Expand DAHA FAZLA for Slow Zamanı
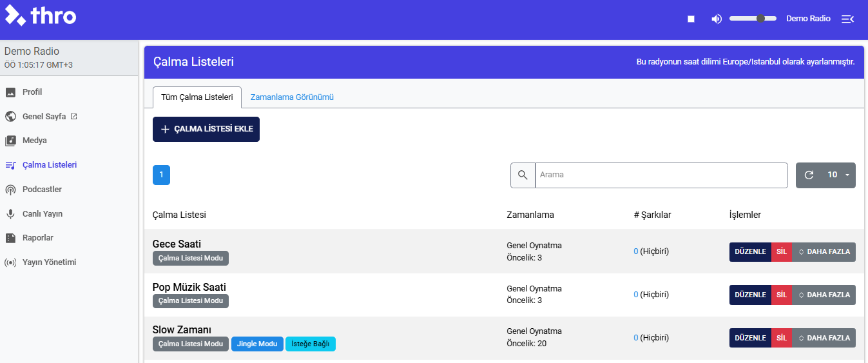Viewport: 868px width, 363px height. (824, 338)
